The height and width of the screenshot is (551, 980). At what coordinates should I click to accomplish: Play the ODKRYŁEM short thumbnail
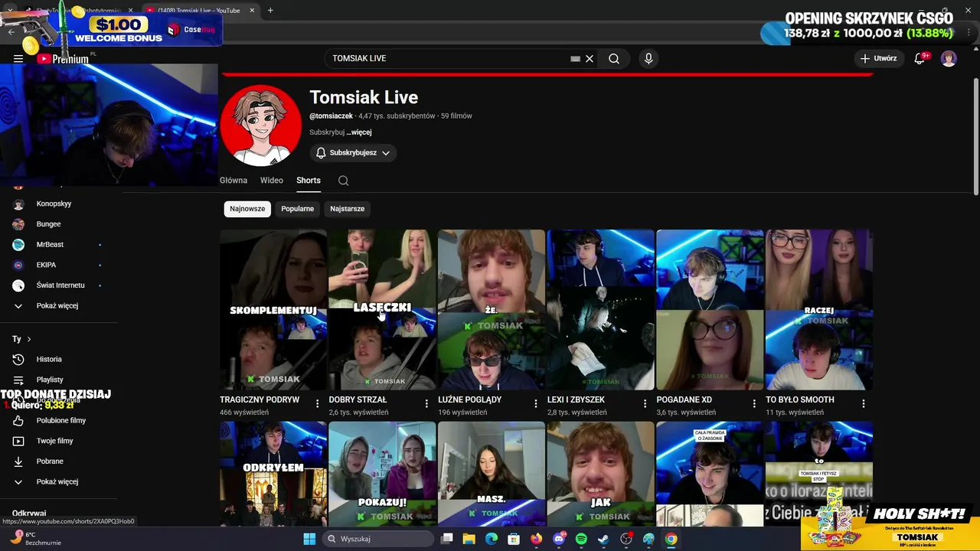[273, 474]
